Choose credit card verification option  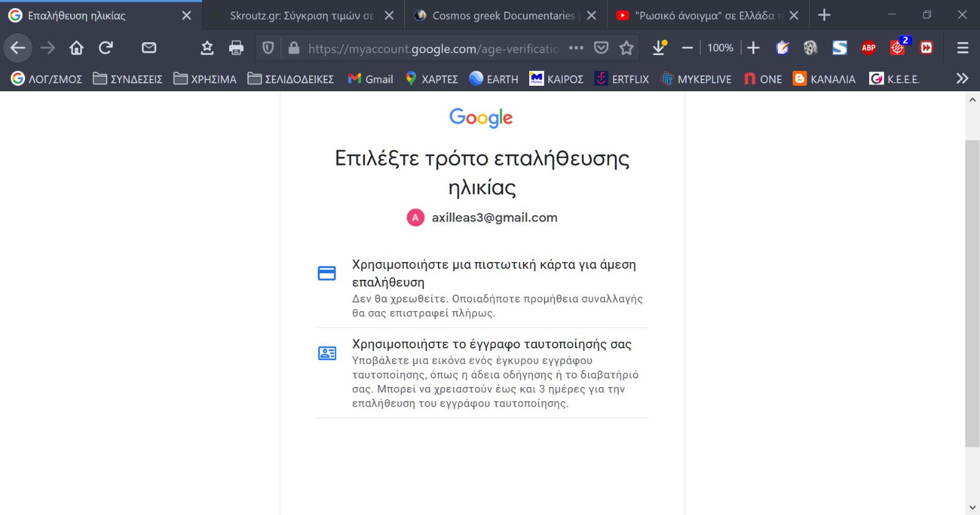coord(482,288)
